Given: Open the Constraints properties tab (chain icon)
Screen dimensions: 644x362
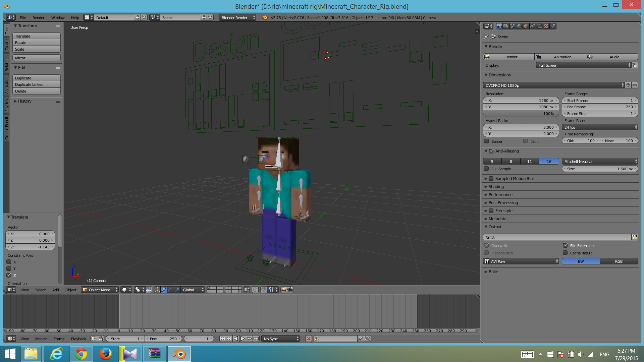Looking at the screenshot, I should [x=533, y=26].
